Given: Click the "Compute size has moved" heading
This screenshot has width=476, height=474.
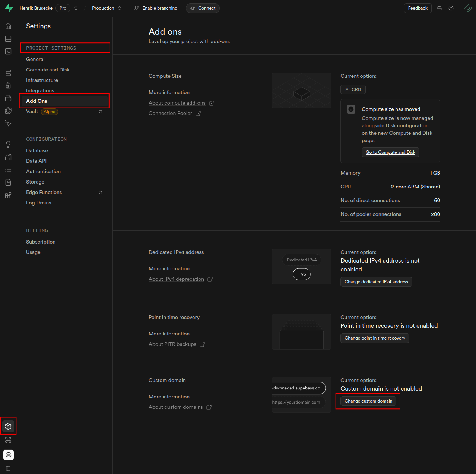Looking at the screenshot, I should (x=391, y=109).
